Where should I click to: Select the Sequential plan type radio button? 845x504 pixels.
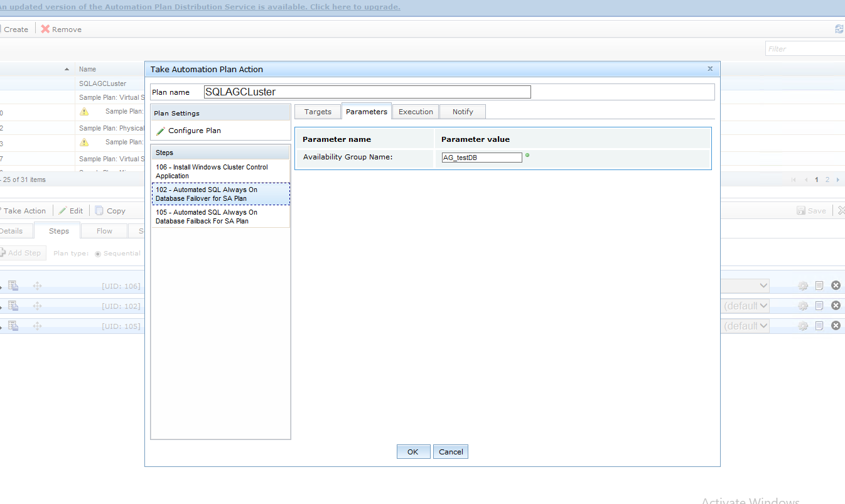click(98, 254)
